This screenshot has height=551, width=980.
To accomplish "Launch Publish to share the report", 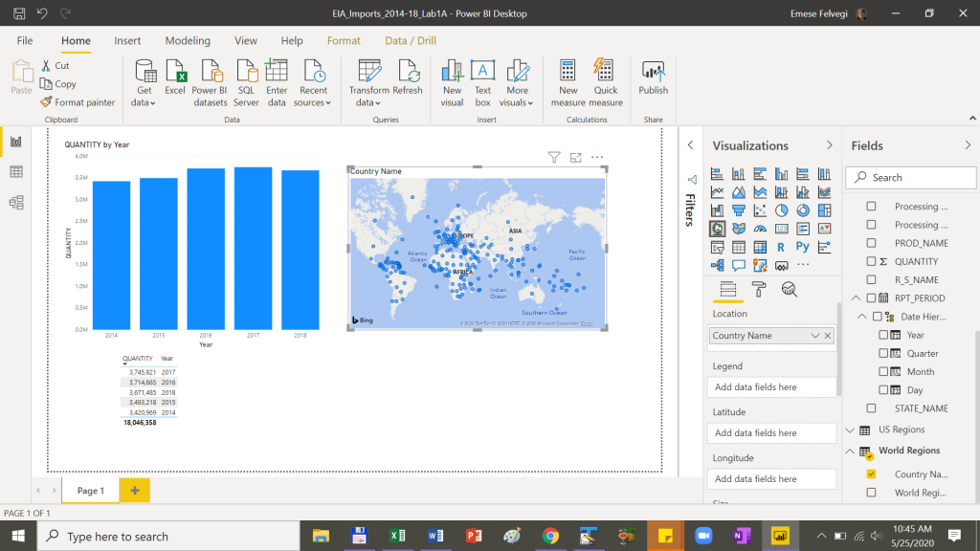I will coord(653,81).
